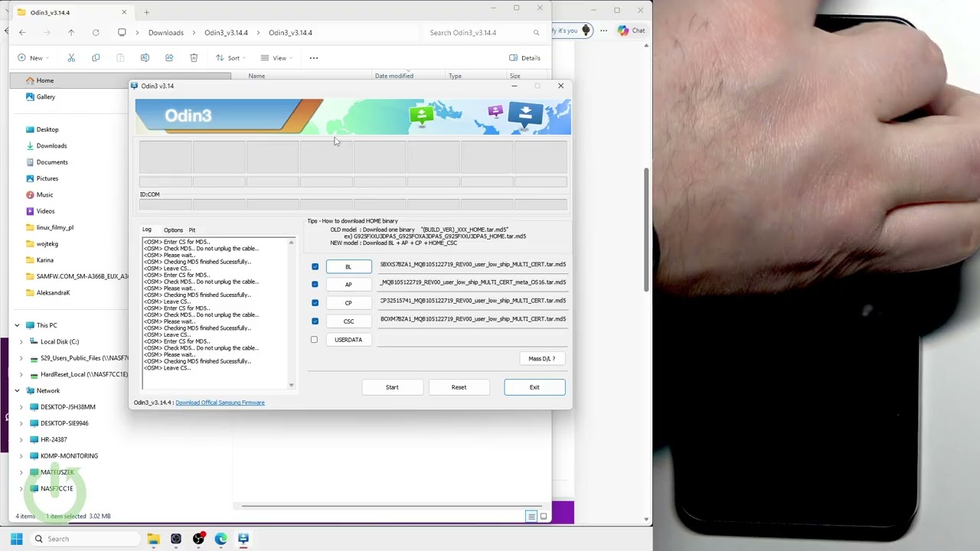Image resolution: width=980 pixels, height=551 pixels.
Task: Open Gallery in the navigation pane
Action: (x=46, y=97)
